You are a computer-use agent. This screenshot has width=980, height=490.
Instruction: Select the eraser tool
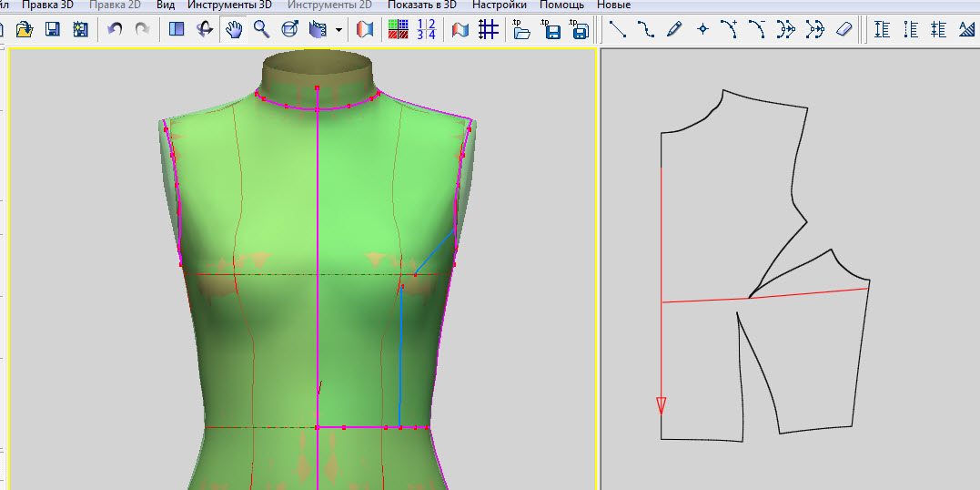click(x=843, y=29)
